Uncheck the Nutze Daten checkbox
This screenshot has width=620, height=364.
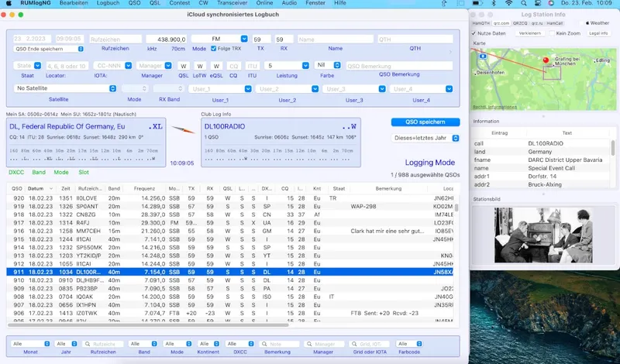click(x=474, y=33)
